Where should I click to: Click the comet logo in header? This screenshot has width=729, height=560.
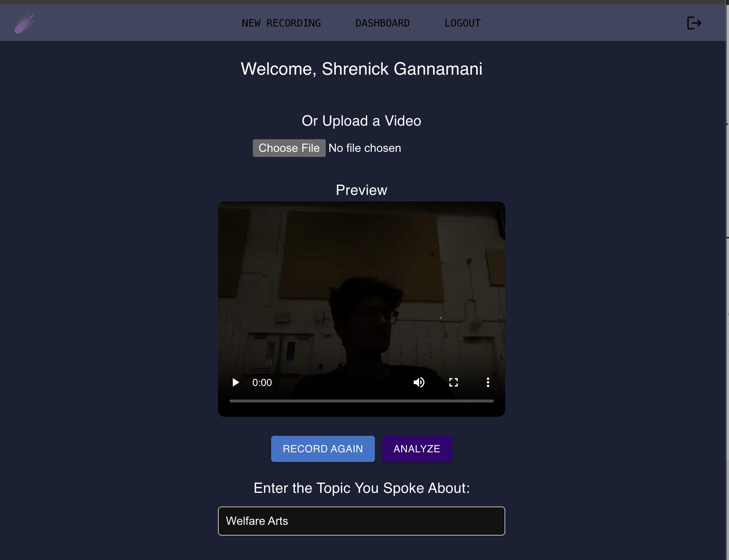coord(25,23)
